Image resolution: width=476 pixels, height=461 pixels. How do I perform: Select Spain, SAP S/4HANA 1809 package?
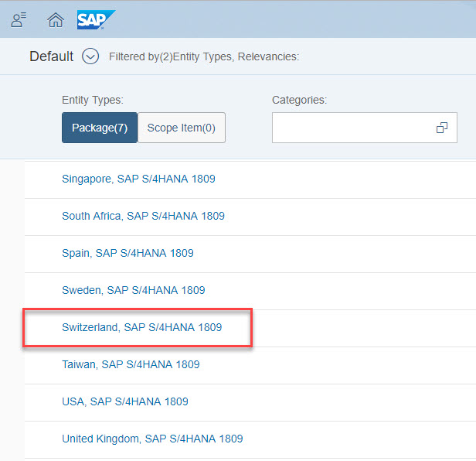[x=127, y=253]
